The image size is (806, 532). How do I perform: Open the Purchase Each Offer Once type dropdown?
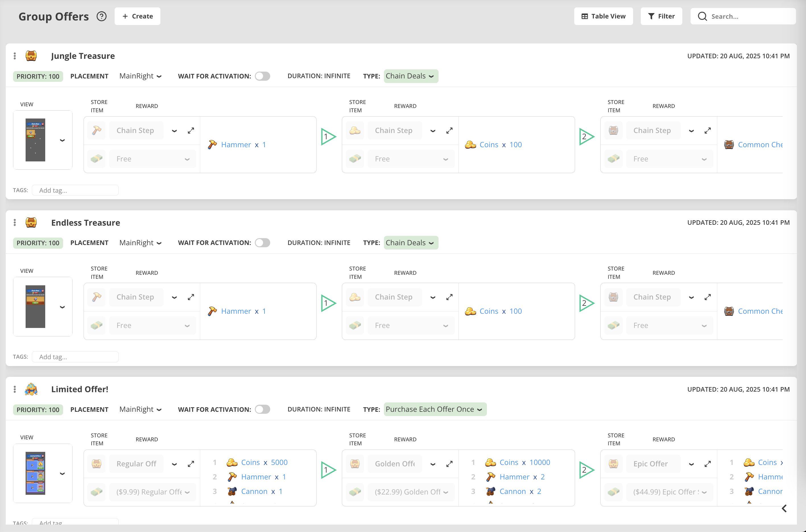[435, 409]
